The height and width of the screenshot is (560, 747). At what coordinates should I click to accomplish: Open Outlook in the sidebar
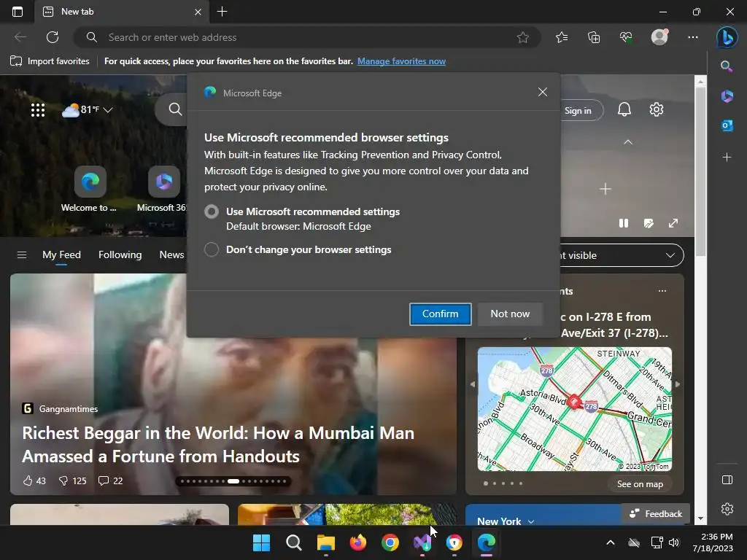click(x=727, y=125)
